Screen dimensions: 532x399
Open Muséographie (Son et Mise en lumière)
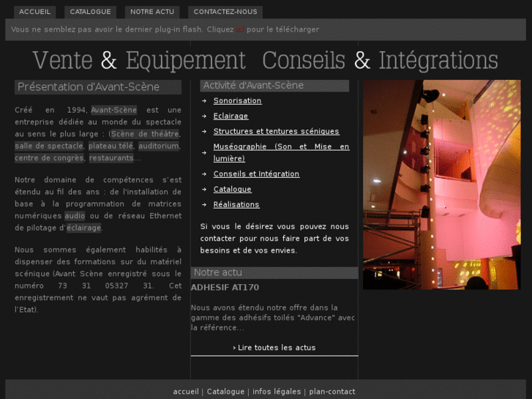tap(281, 152)
